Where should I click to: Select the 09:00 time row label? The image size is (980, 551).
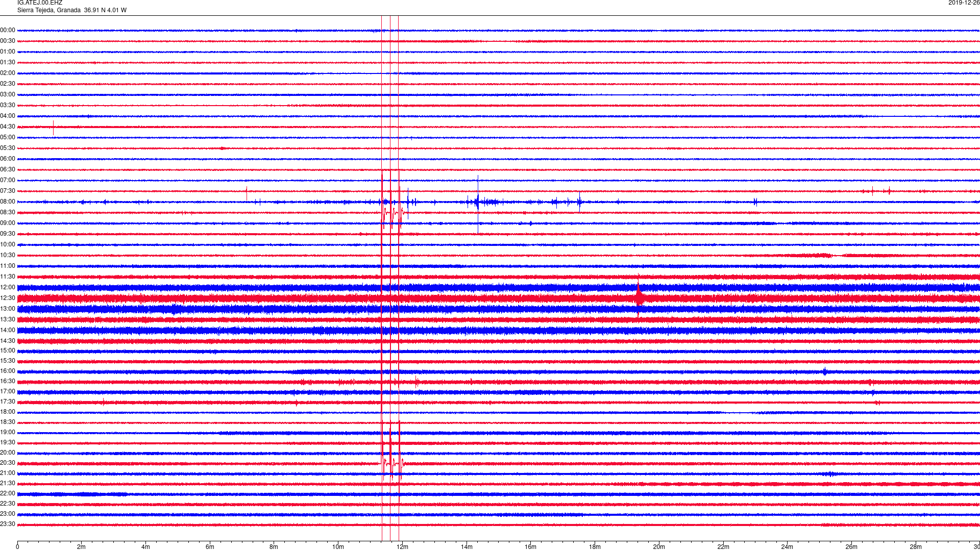tap(8, 223)
